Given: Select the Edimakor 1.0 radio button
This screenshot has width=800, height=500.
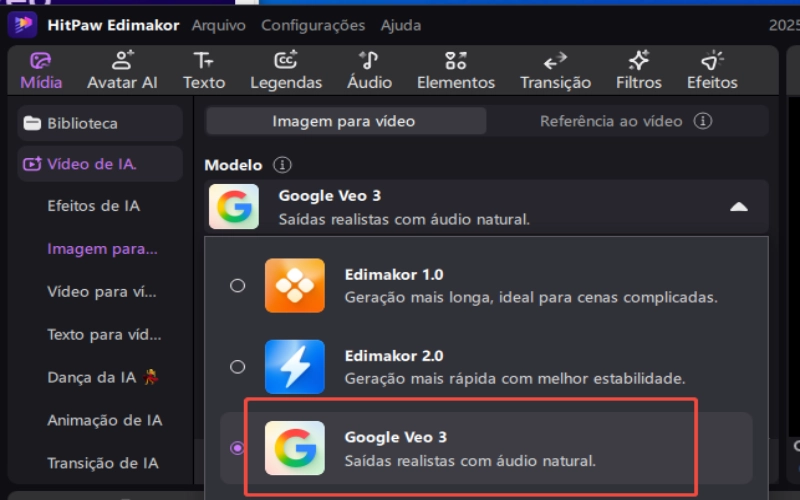Looking at the screenshot, I should [x=237, y=285].
